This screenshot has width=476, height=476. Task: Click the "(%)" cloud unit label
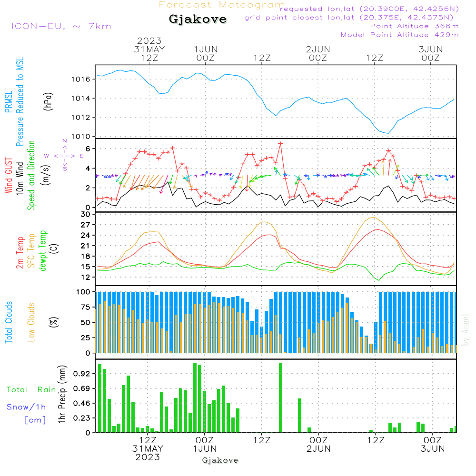(x=54, y=322)
